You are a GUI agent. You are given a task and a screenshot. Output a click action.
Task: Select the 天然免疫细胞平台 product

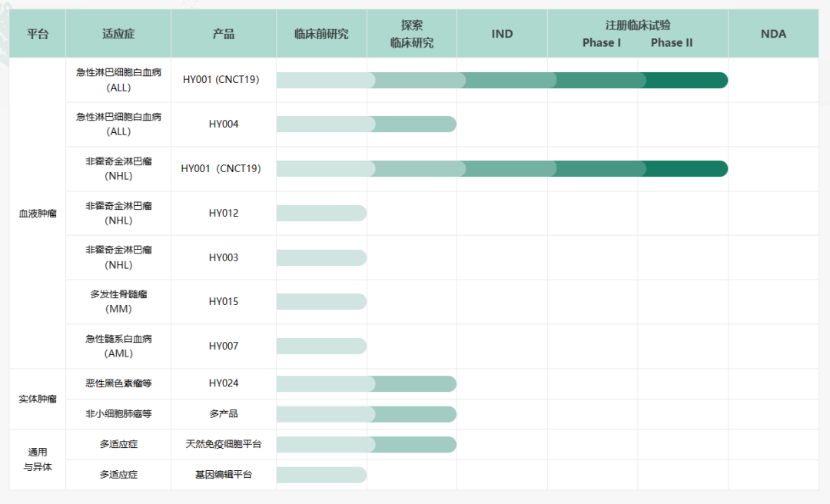224,445
